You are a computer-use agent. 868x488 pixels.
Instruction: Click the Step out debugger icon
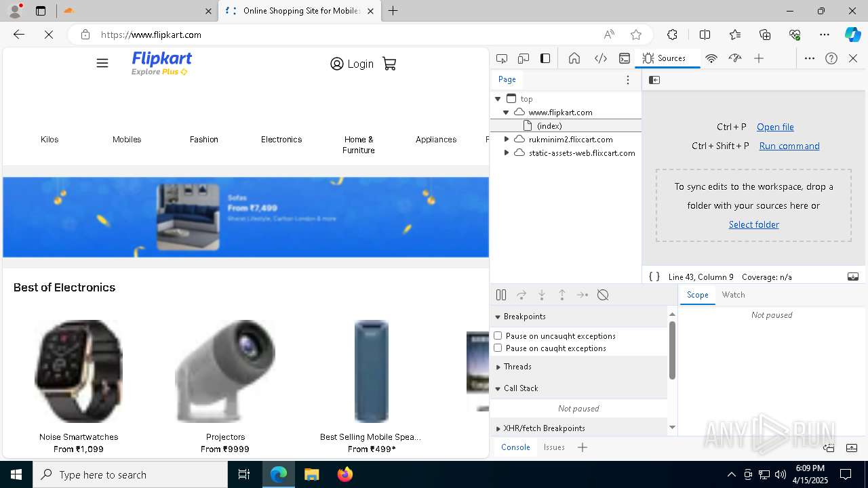562,295
